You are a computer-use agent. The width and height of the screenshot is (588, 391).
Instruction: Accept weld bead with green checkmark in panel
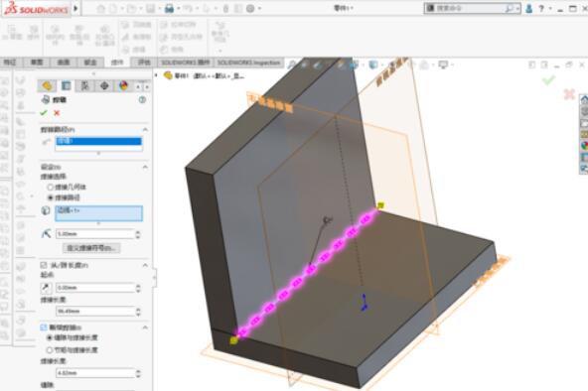(44, 113)
